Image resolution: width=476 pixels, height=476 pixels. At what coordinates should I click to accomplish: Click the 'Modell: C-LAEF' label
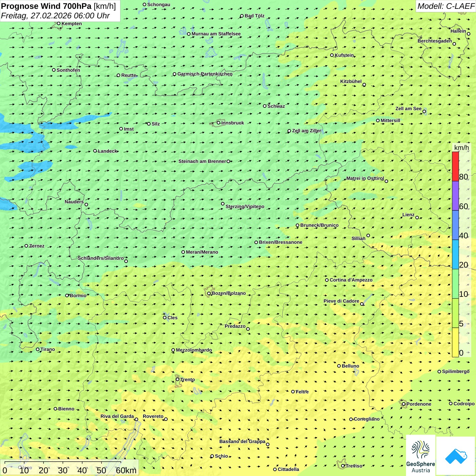[446, 6]
